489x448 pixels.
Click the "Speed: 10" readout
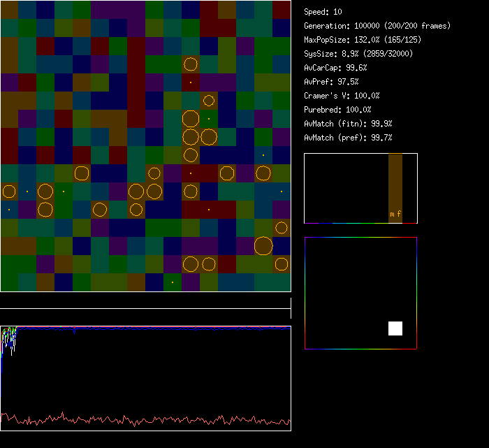(x=323, y=12)
